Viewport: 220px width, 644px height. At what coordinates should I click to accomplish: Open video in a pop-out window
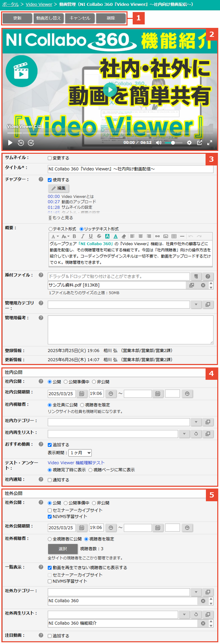(199, 142)
